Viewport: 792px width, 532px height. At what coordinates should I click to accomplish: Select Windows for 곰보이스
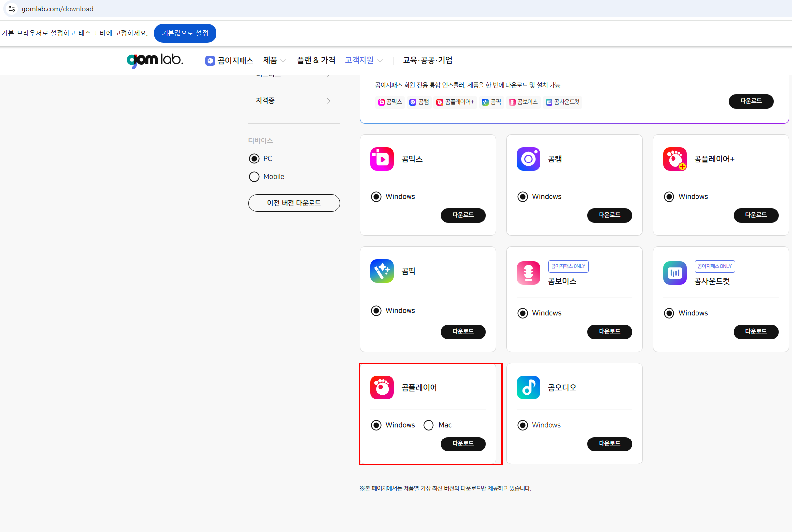coord(523,313)
